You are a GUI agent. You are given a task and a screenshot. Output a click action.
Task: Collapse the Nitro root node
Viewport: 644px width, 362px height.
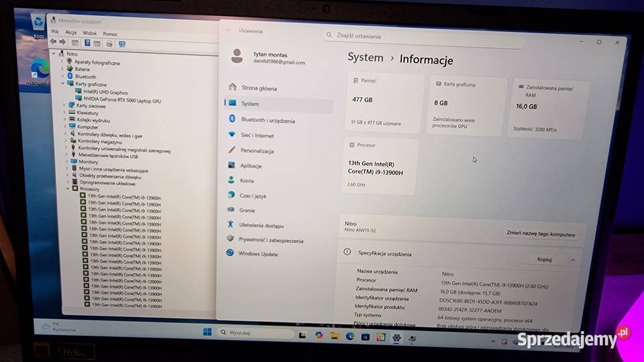pyautogui.click(x=54, y=54)
